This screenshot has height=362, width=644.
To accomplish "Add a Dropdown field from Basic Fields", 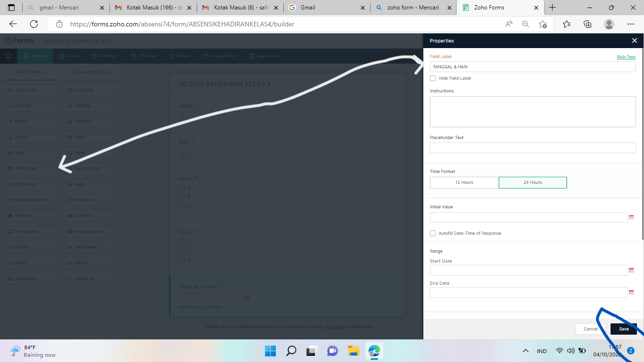I will pos(32,184).
